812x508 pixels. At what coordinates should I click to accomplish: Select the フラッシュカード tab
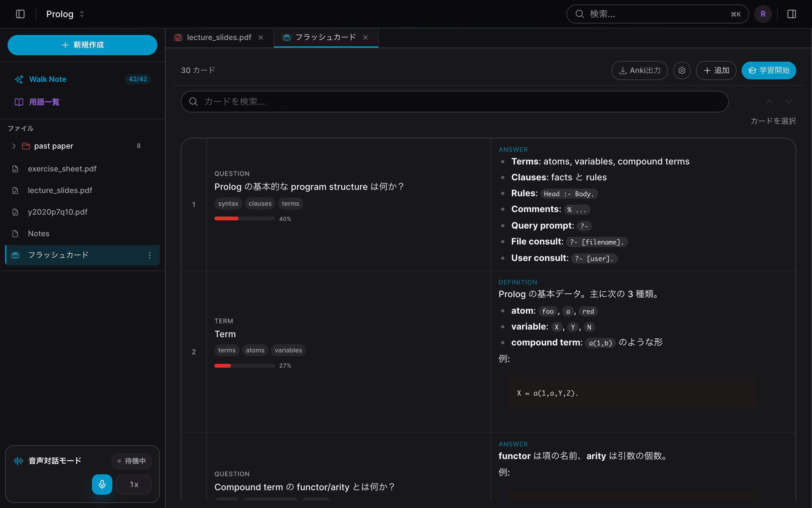[x=326, y=38]
